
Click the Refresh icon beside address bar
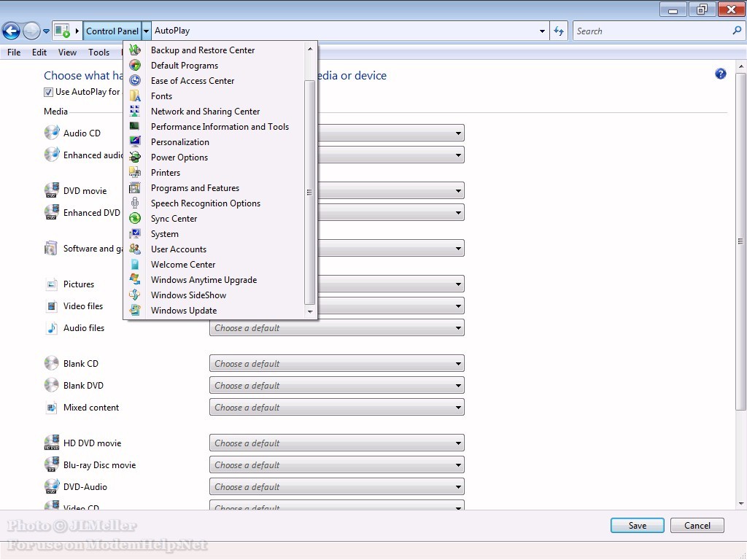point(559,31)
